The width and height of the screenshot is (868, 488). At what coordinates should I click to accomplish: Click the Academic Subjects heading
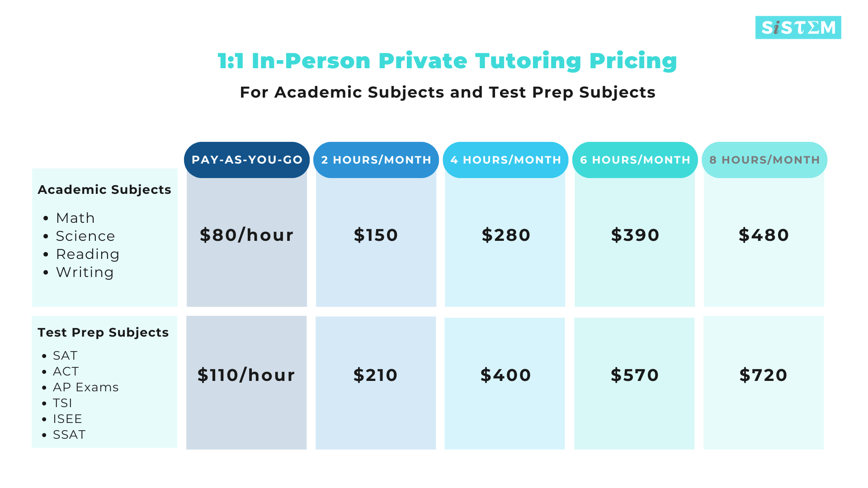pos(104,190)
